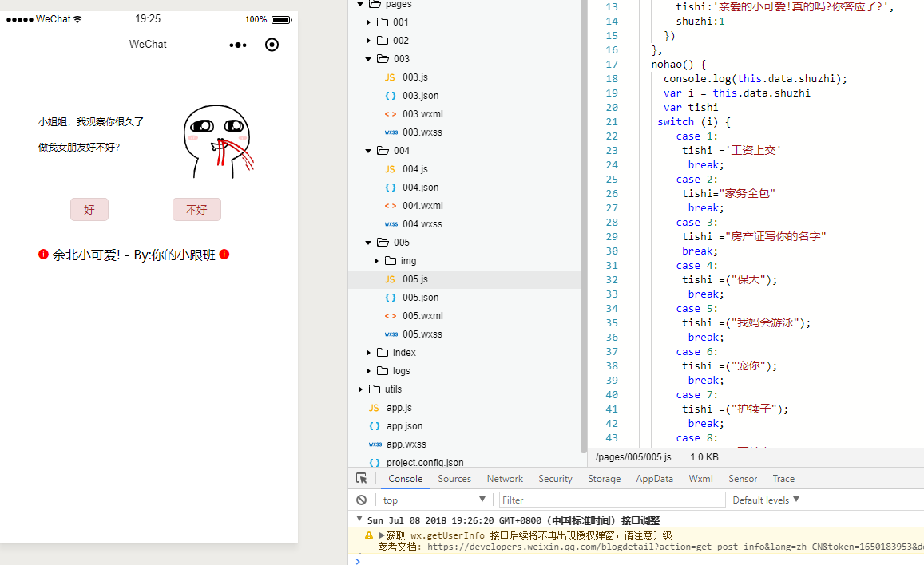Click the file tree vertical scrollbar

click(584, 226)
